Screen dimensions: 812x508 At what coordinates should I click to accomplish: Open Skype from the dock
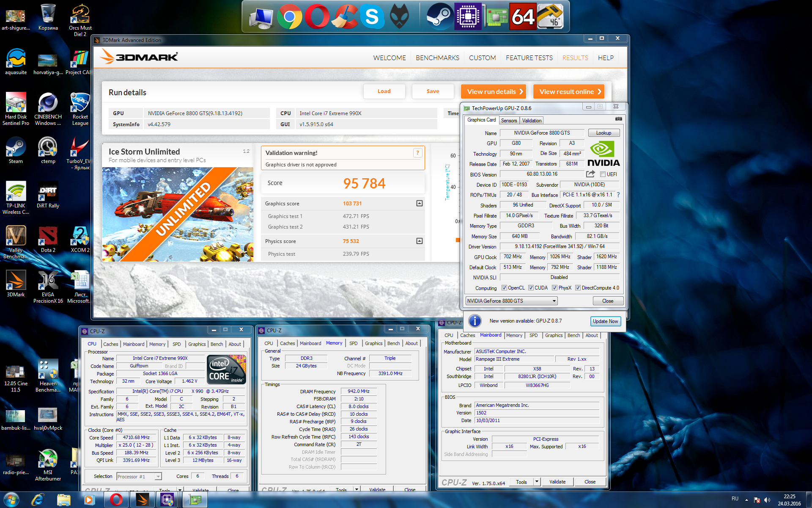tap(372, 17)
